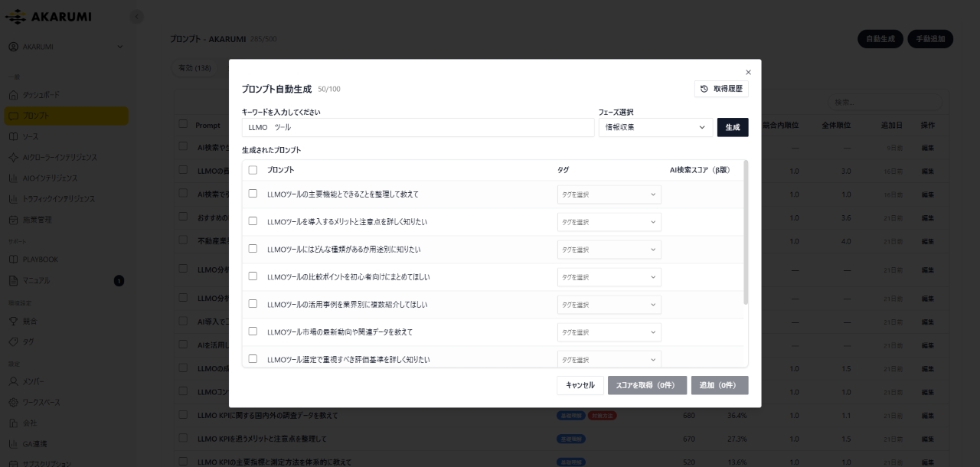This screenshot has height=467, width=980.
Task: Open 取得履歴 history
Action: point(721,89)
